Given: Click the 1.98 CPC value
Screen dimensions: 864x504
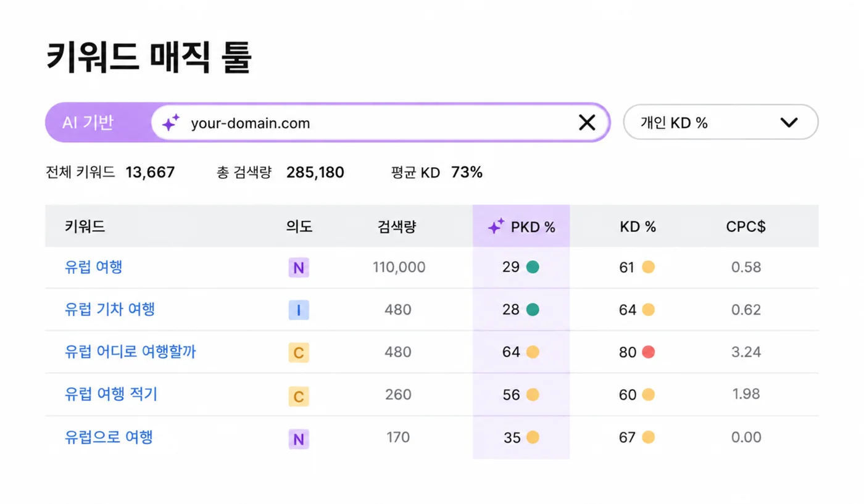Looking at the screenshot, I should [746, 394].
